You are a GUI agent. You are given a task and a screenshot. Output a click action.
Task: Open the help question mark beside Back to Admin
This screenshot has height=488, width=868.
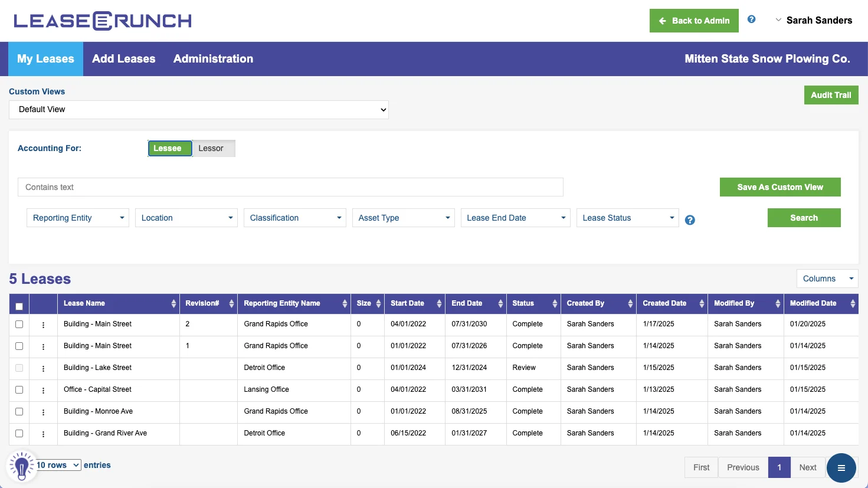[x=751, y=19]
